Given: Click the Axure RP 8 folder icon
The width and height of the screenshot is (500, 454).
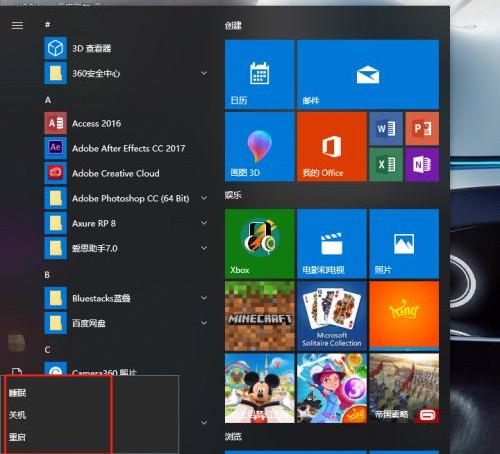Looking at the screenshot, I should point(55,223).
